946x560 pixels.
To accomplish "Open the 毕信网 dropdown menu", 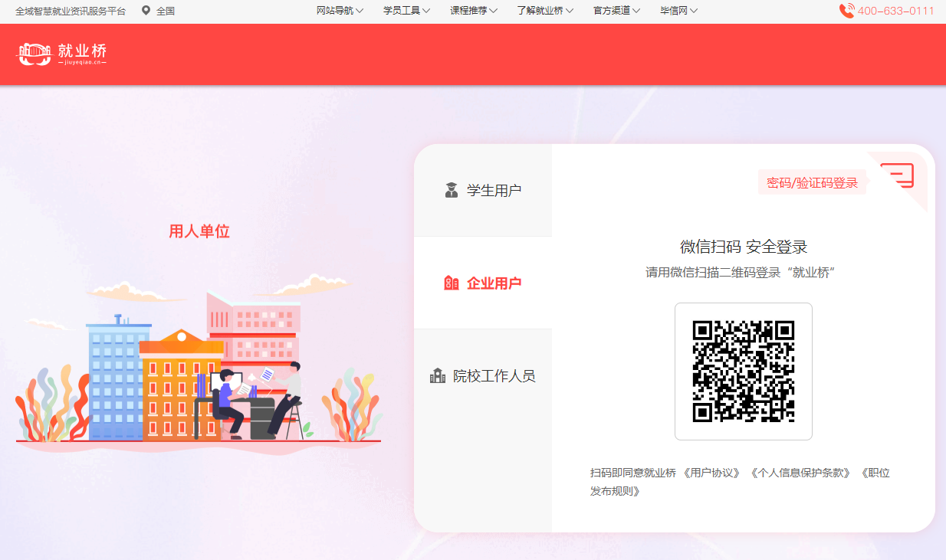I will click(x=678, y=11).
